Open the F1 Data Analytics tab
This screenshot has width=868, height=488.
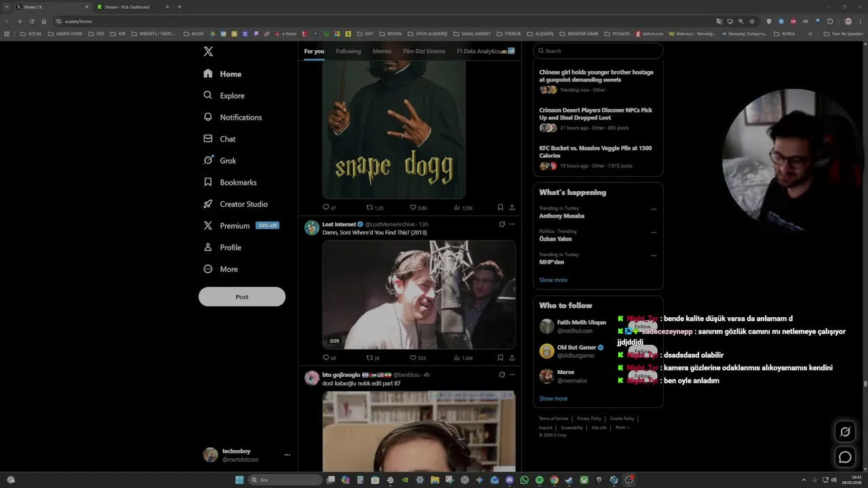pyautogui.click(x=486, y=51)
